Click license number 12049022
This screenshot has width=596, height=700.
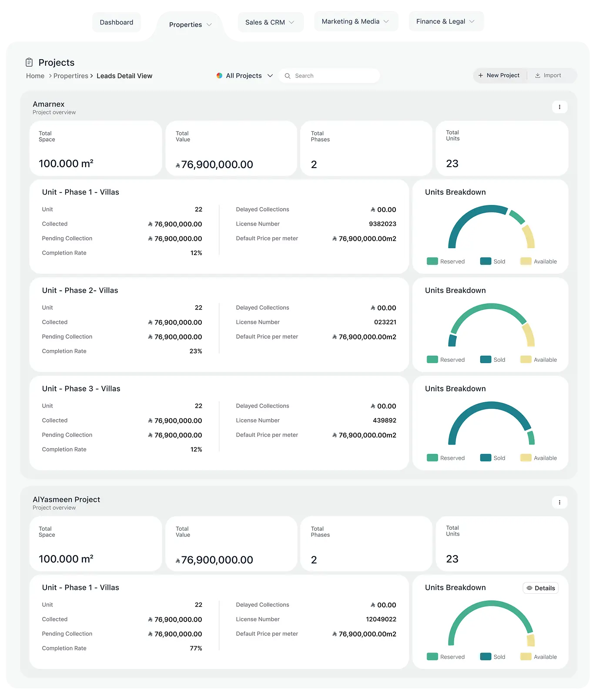pos(381,619)
